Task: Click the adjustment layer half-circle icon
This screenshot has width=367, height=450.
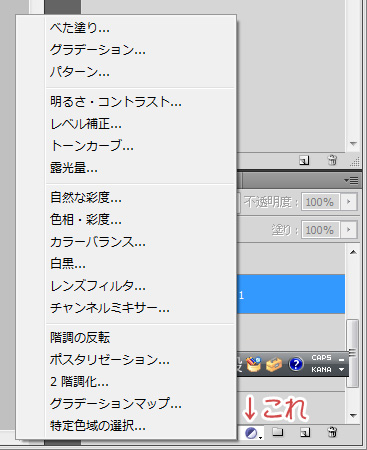Action: pyautogui.click(x=252, y=433)
